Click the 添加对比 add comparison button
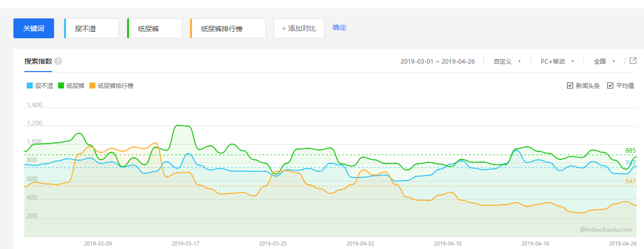Viewport: 644px width, 249px height. (299, 28)
